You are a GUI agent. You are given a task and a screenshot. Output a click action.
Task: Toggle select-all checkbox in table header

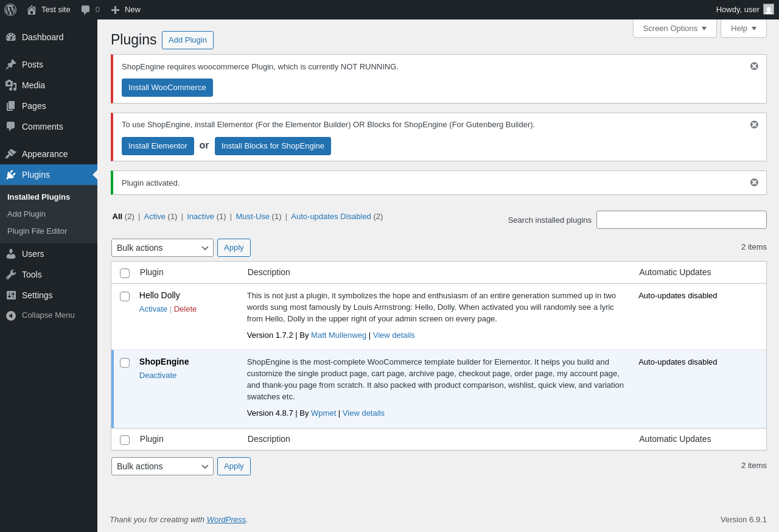(x=125, y=273)
